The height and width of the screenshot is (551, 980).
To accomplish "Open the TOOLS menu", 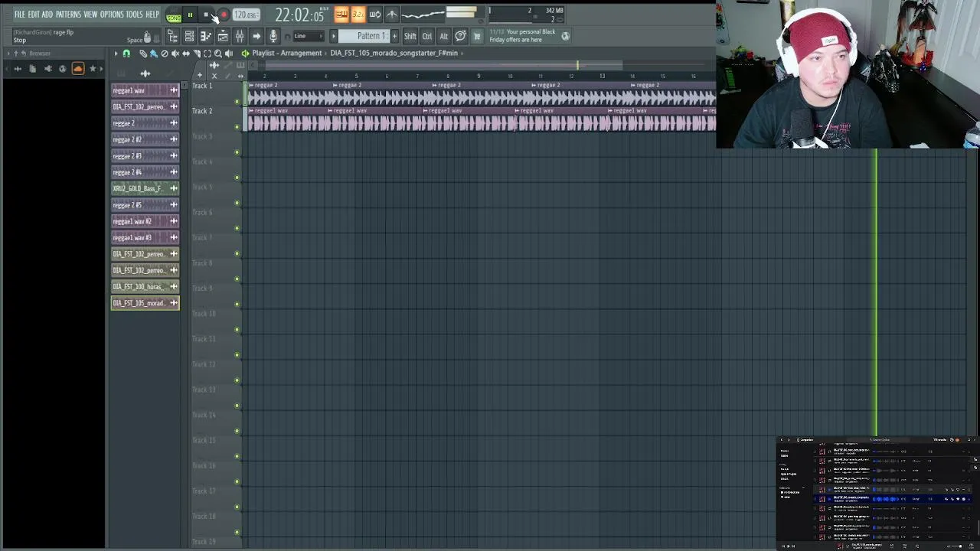I will tap(134, 15).
